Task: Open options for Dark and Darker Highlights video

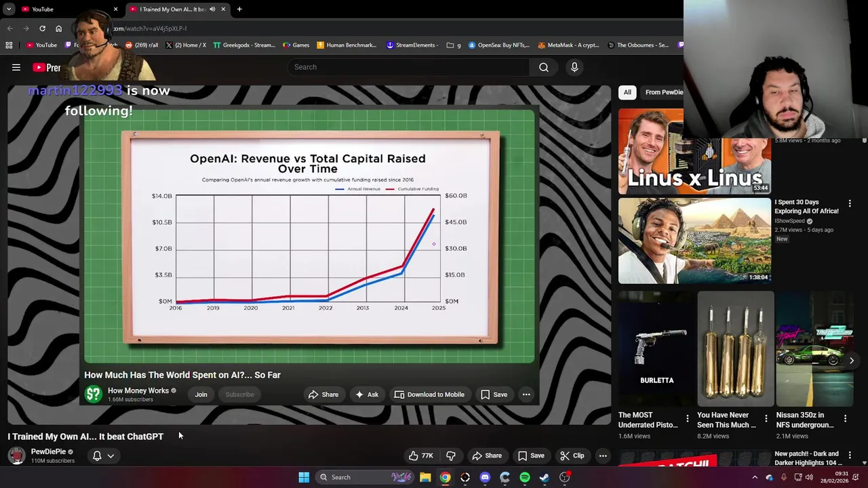Action: point(850,455)
